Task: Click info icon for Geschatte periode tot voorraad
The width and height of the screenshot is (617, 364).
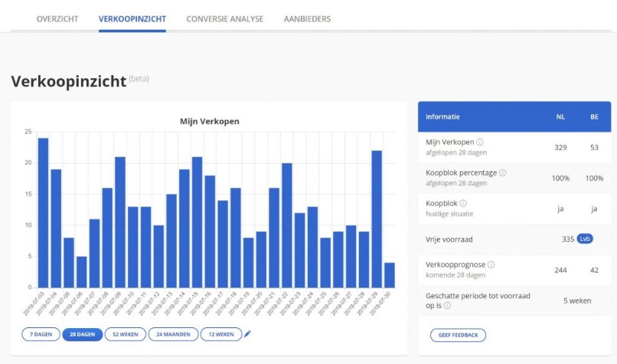Action: [x=447, y=305]
